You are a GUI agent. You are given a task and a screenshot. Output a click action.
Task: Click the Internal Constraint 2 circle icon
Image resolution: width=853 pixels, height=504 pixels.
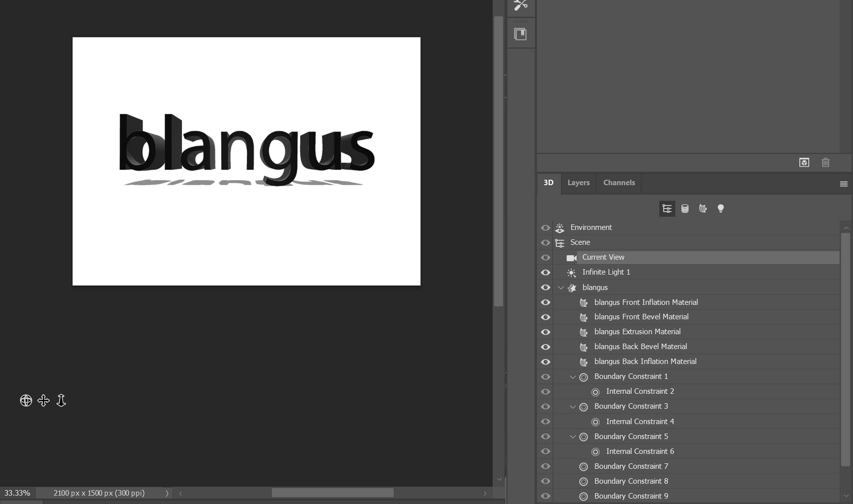pos(595,392)
